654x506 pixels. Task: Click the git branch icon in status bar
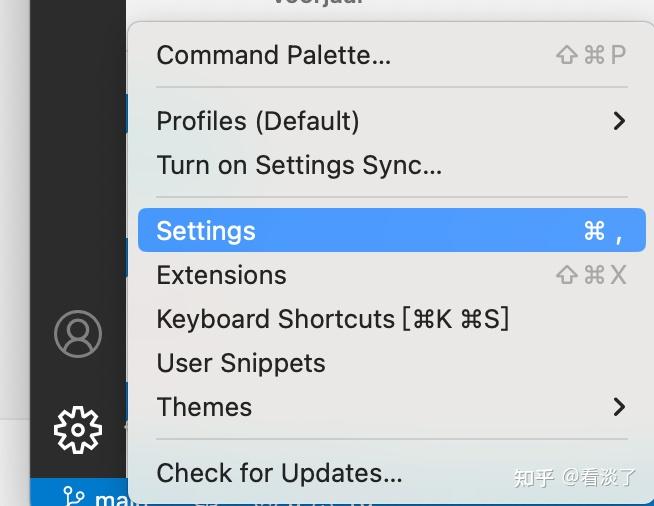pyautogui.click(x=74, y=497)
